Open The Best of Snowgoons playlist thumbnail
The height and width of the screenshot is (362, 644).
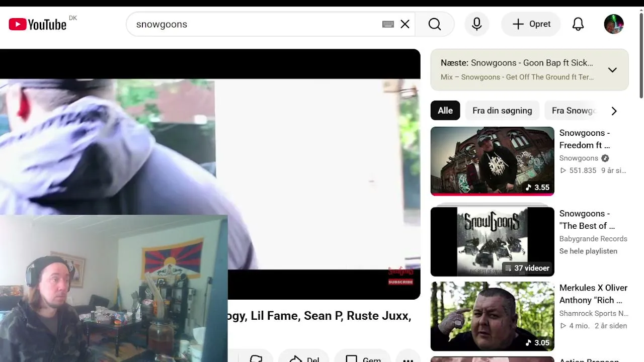point(493,242)
